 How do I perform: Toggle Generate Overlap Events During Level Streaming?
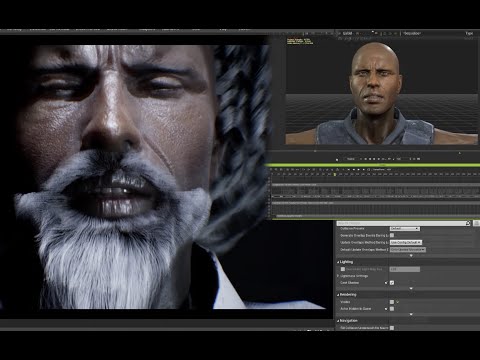point(392,235)
